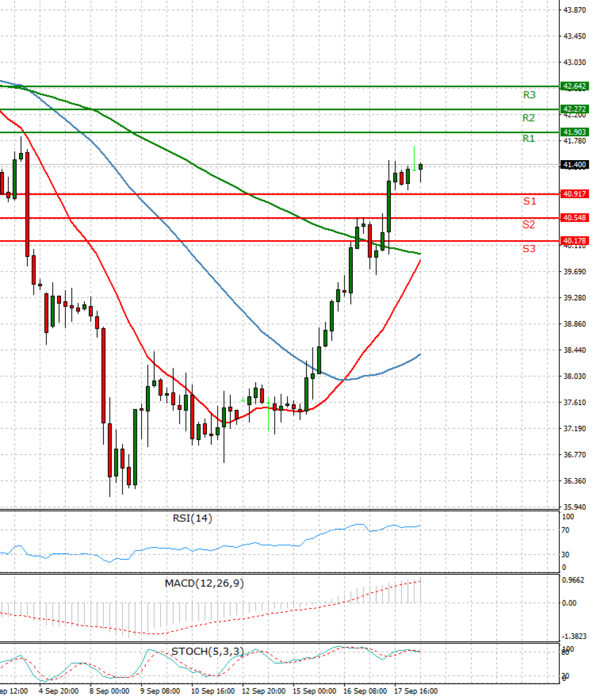The height and width of the screenshot is (700, 593).
Task: Click the RSI 70 level label
Action: point(565,530)
